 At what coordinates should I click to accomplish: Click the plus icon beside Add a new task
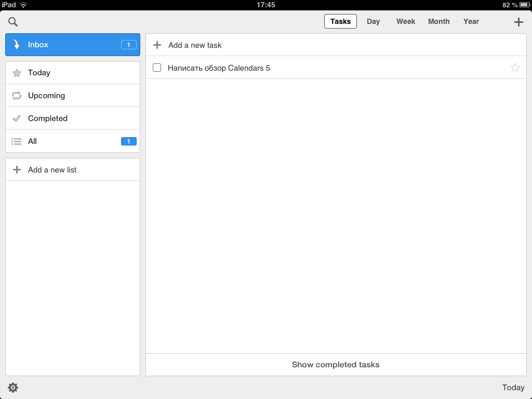click(157, 45)
